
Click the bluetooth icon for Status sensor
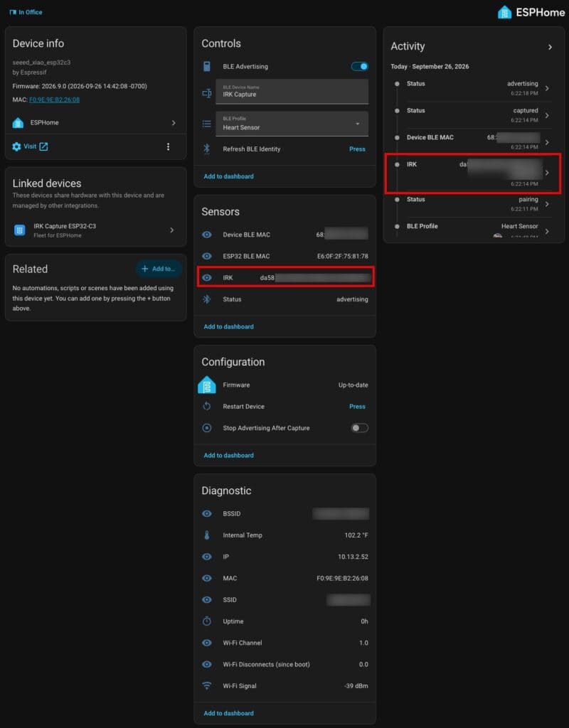tap(207, 299)
